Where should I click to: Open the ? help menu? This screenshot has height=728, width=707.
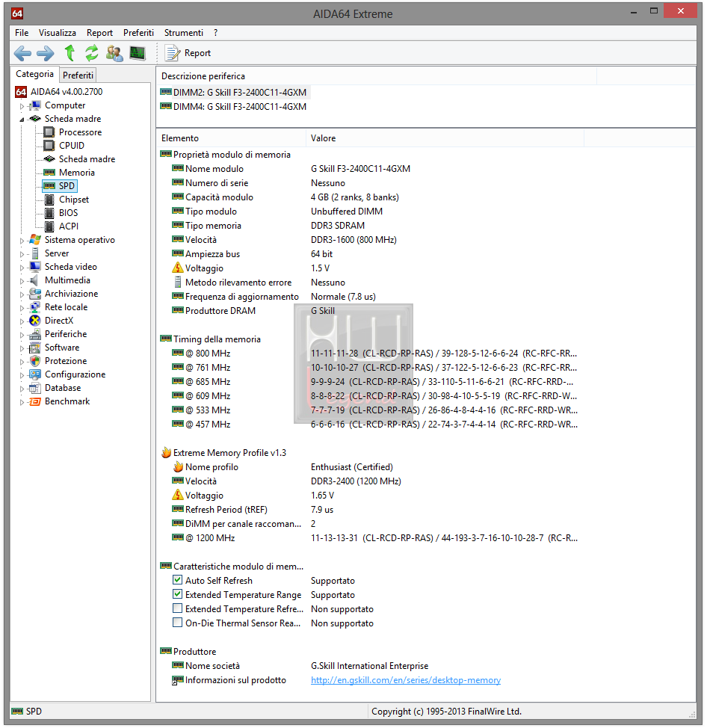[x=215, y=33]
